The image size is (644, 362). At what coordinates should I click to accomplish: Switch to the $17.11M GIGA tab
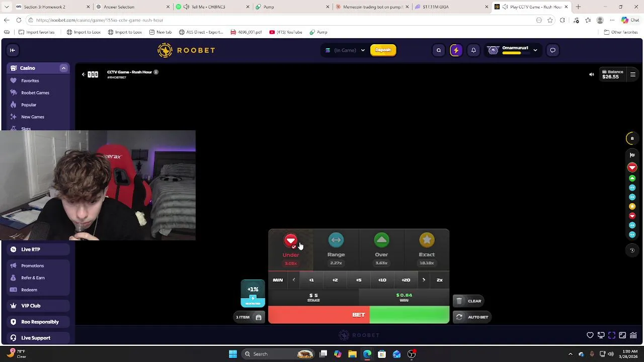coord(450,7)
